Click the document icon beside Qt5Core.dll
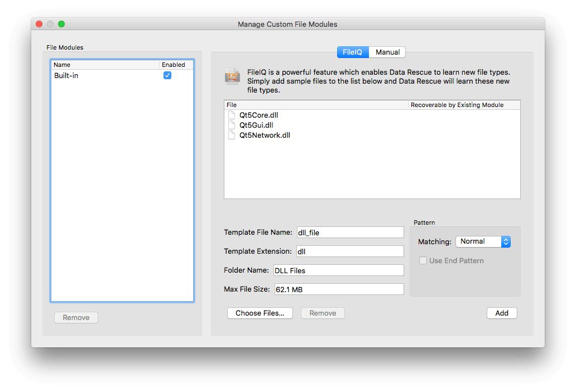This screenshot has height=392, width=576. pos(232,115)
